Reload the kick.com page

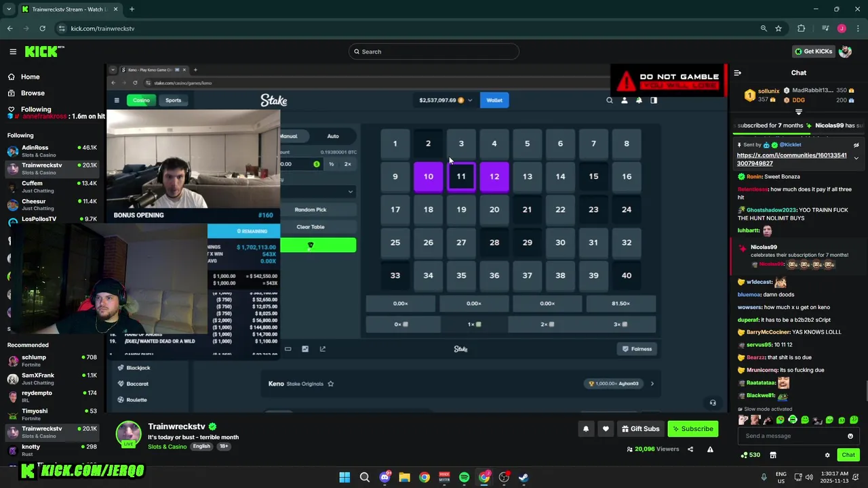point(42,28)
